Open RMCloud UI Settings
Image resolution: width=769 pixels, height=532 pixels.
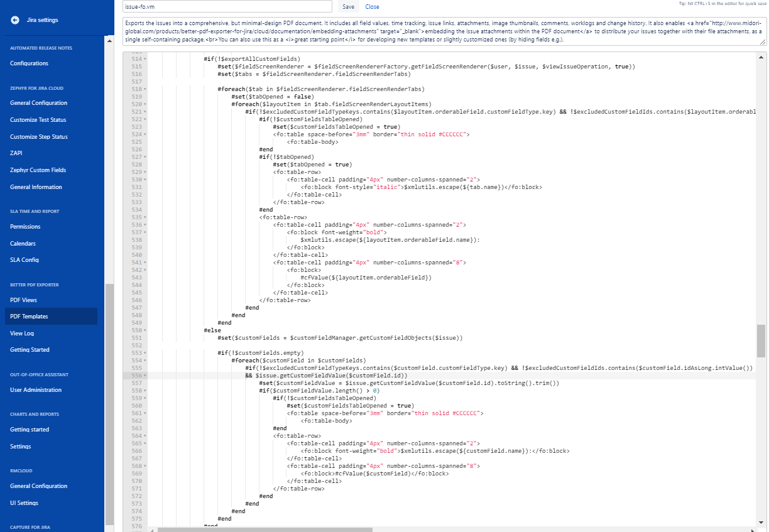pos(24,503)
